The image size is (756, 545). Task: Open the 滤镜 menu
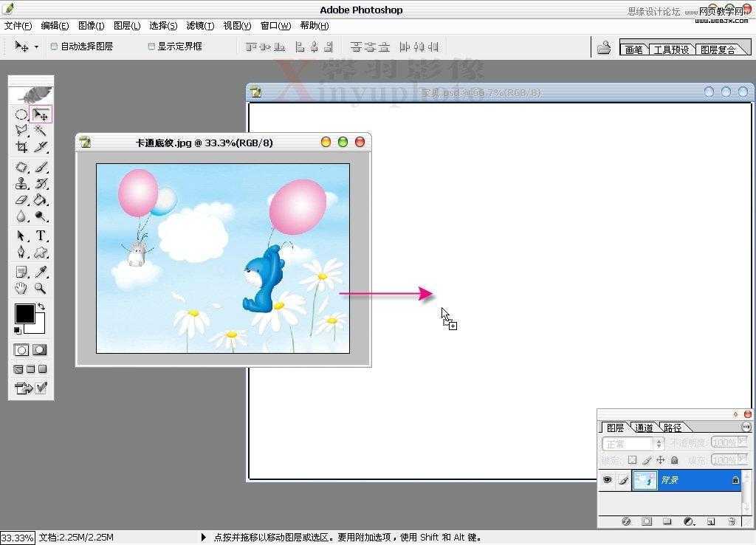coord(199,25)
